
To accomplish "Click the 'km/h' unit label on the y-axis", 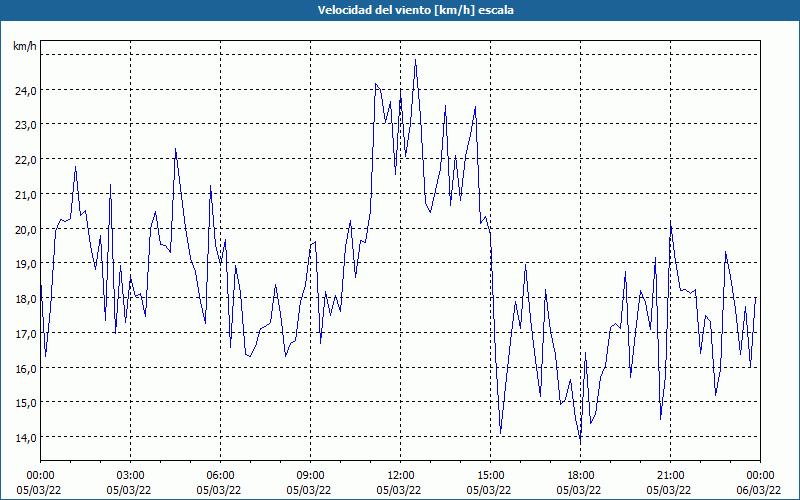I will pyautogui.click(x=24, y=46).
